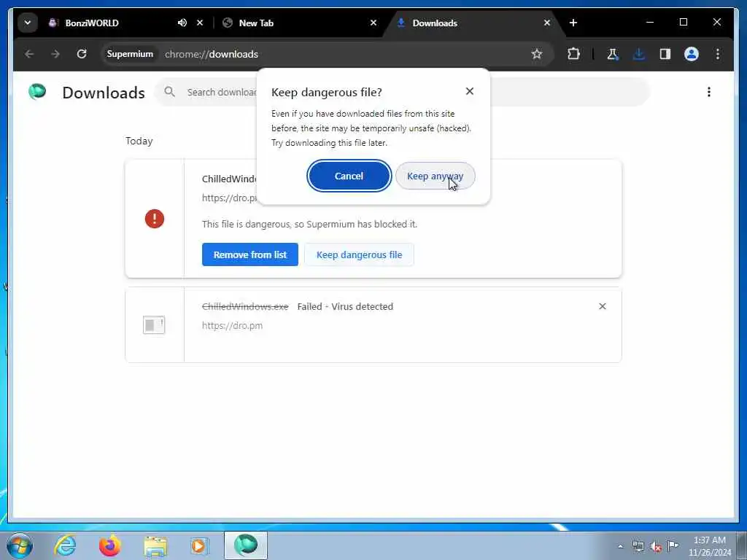Screen dimensions: 747x560
Task: Select the Downloads tab
Action: 435,23
